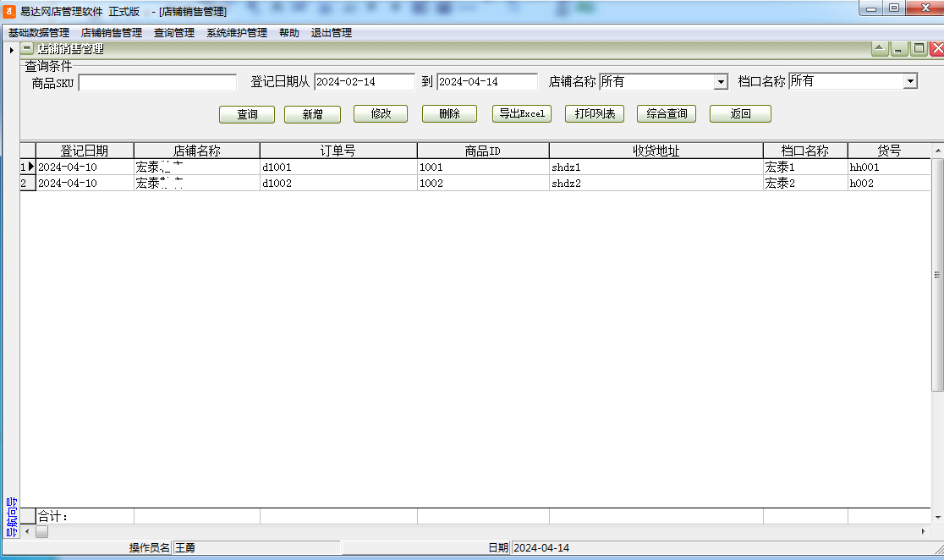
Task: Click the end date field 2024-04-14
Action: [x=487, y=82]
